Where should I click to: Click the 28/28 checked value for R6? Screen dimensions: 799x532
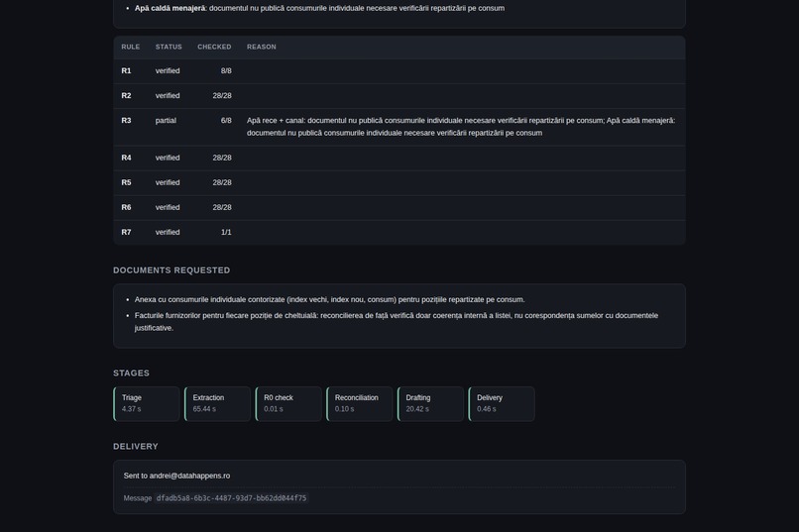point(222,208)
